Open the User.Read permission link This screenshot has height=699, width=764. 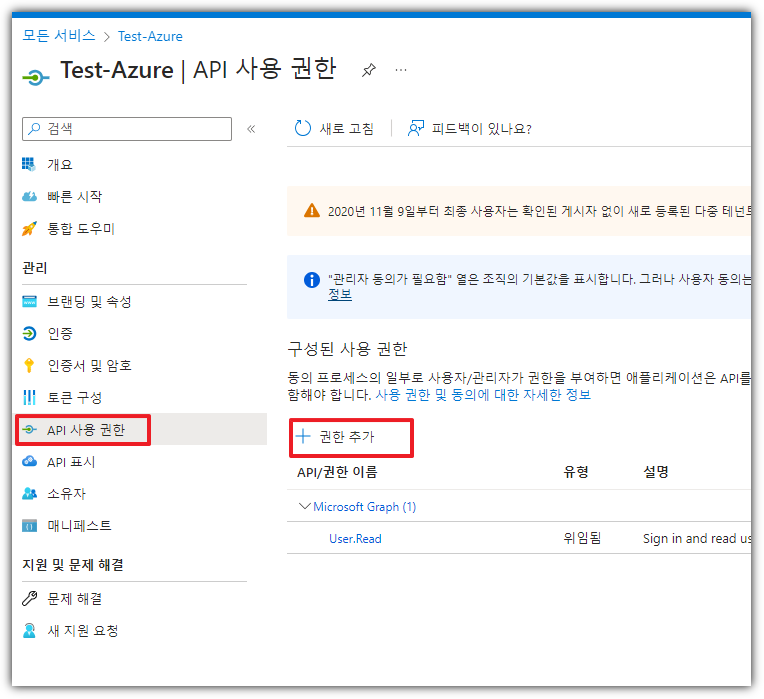355,538
